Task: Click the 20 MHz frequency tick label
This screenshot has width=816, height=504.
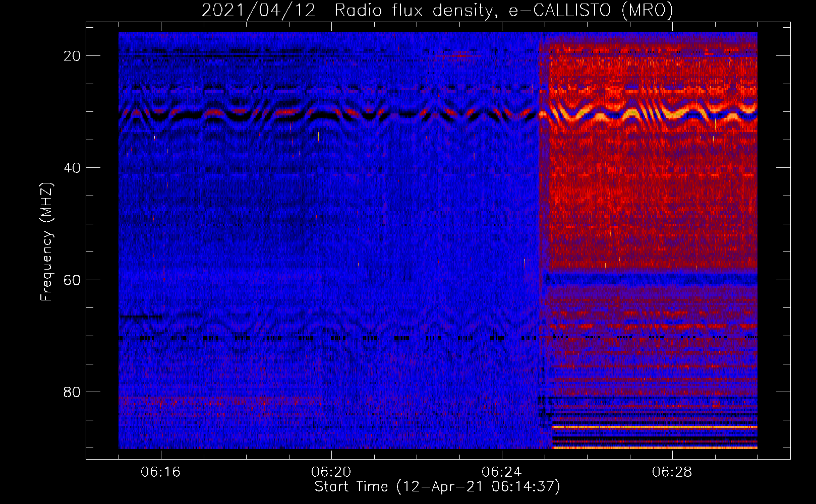Action: (x=72, y=56)
